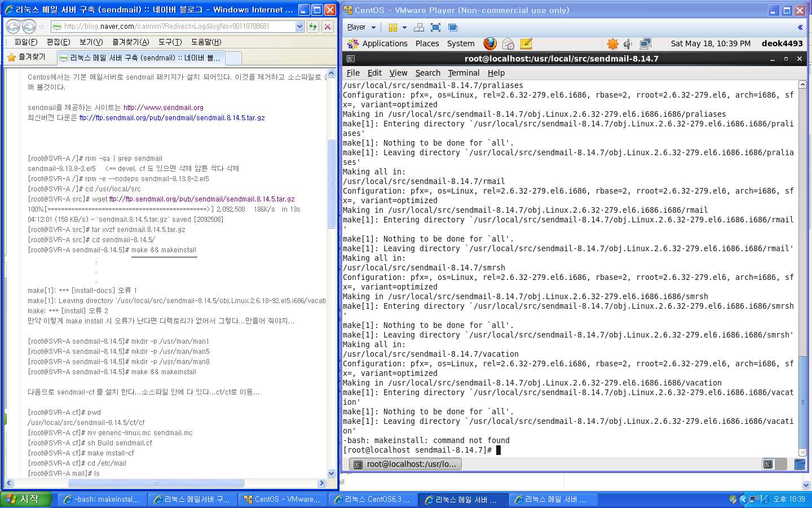Image resolution: width=812 pixels, height=508 pixels.
Task: Open the http://www.sendmail.org link
Action: point(164,107)
